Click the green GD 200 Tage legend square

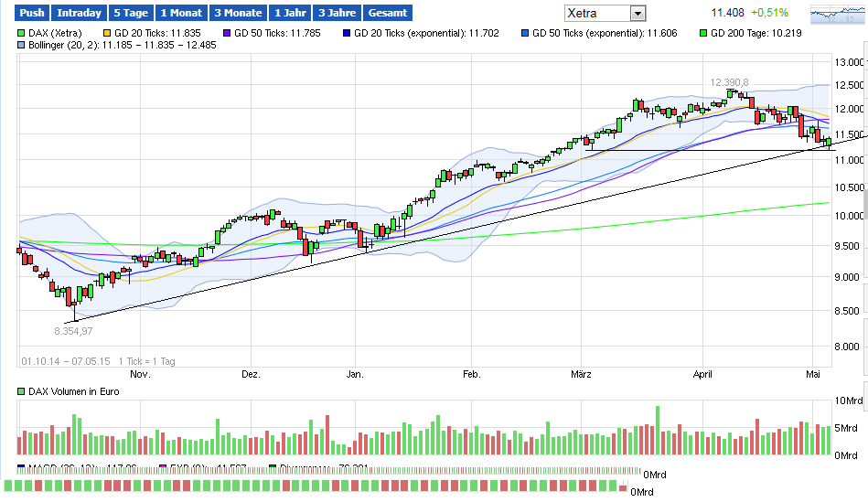703,32
